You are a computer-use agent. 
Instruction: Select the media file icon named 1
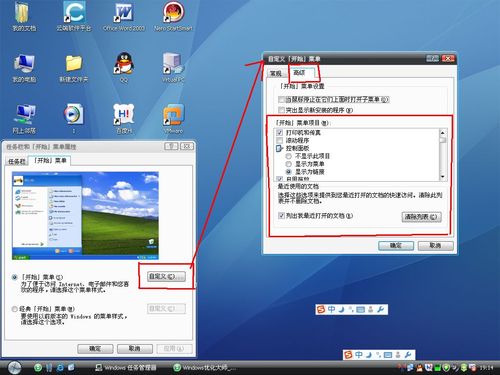[x=74, y=118]
